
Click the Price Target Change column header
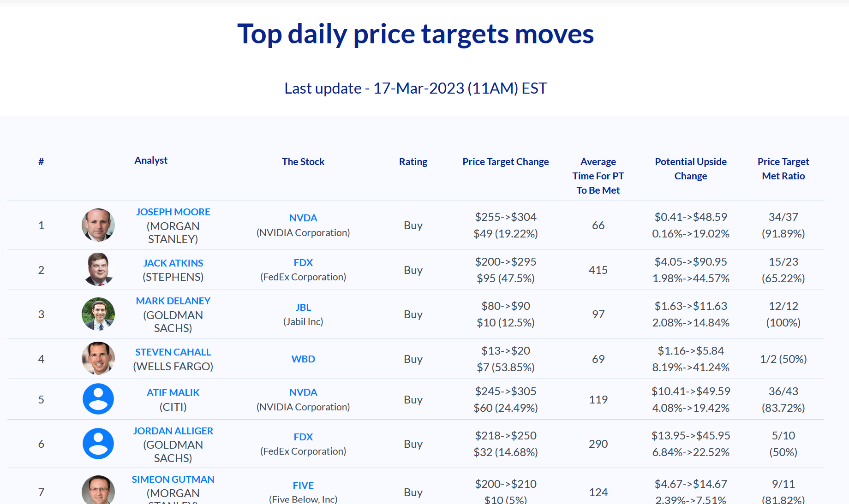[506, 162]
